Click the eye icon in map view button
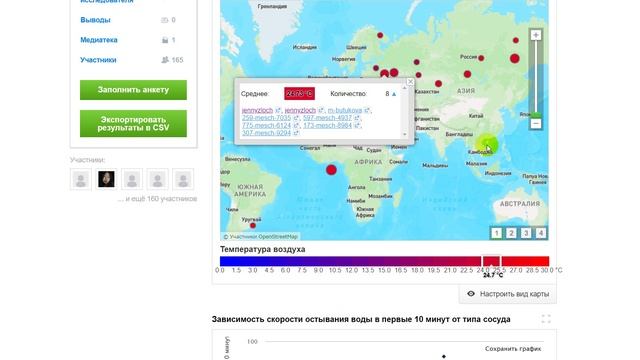 tap(471, 294)
